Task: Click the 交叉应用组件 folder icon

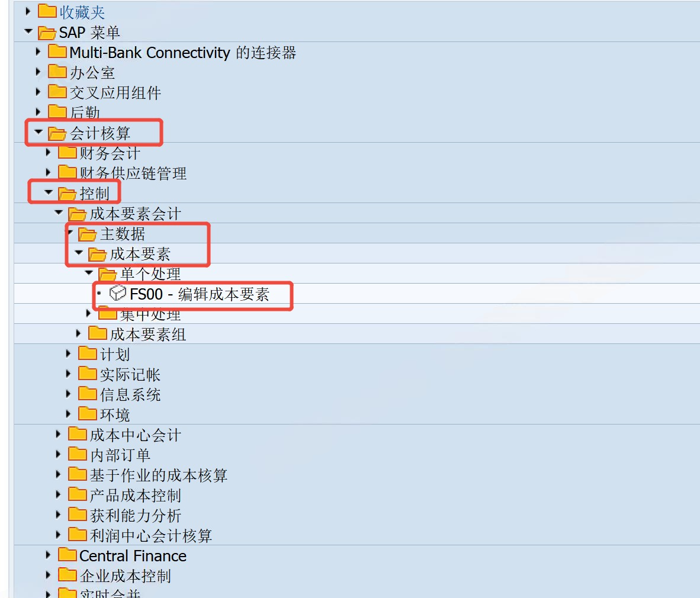Action: tap(57, 92)
